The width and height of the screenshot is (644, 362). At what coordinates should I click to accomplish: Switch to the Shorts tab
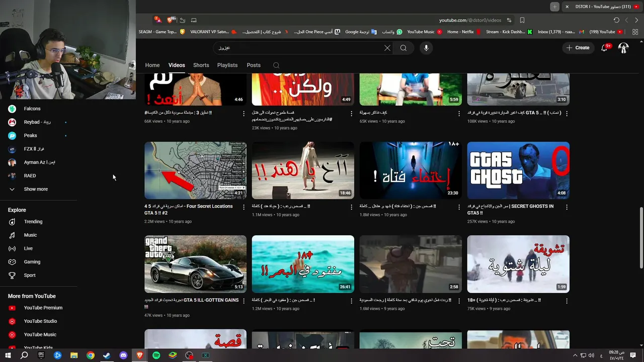click(201, 65)
